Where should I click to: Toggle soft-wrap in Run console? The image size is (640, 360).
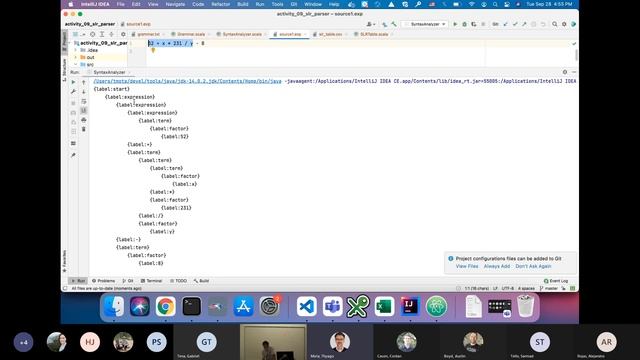(84, 101)
